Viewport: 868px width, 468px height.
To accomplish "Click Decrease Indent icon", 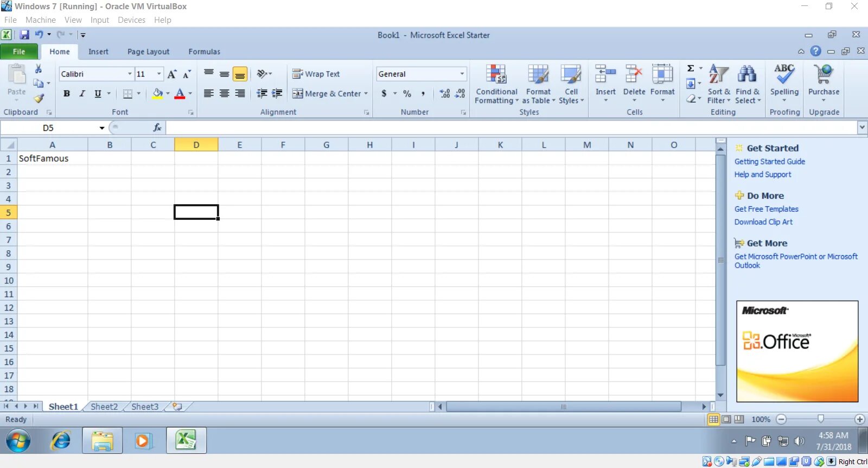I will point(262,93).
